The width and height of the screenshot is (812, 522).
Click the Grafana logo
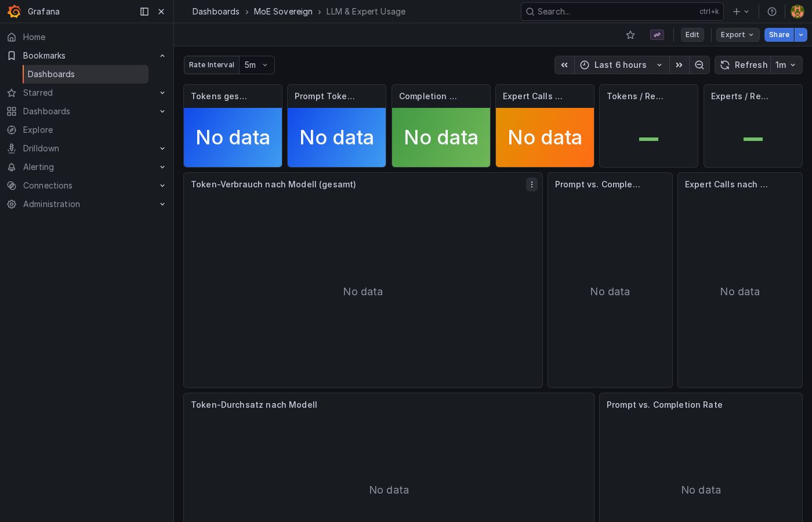click(x=14, y=12)
